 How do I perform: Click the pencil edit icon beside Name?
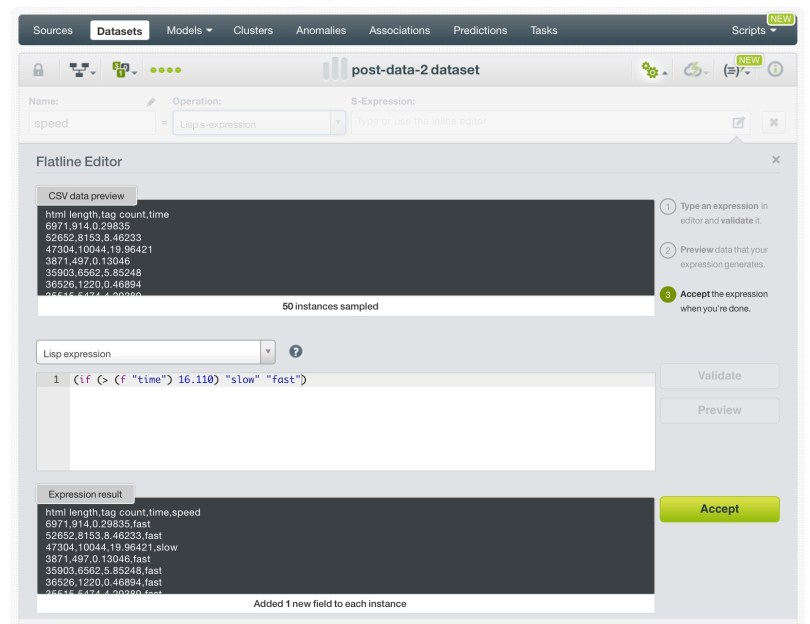tap(152, 102)
